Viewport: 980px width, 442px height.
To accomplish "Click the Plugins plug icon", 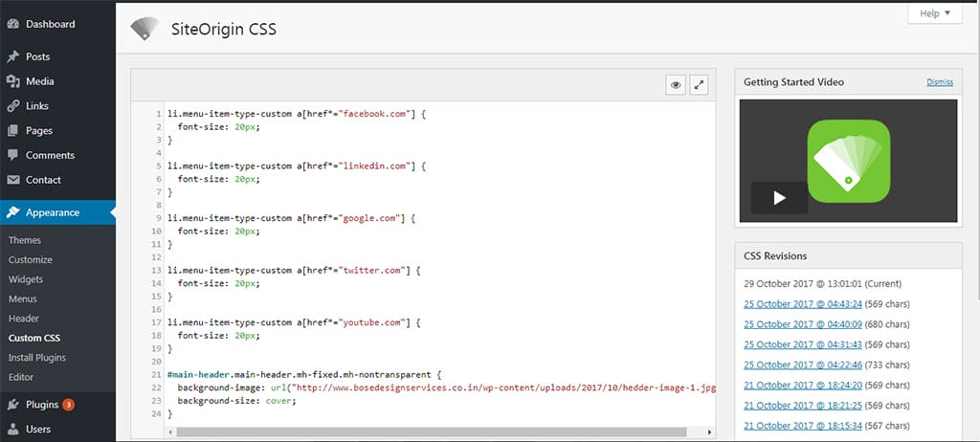I will tap(13, 405).
